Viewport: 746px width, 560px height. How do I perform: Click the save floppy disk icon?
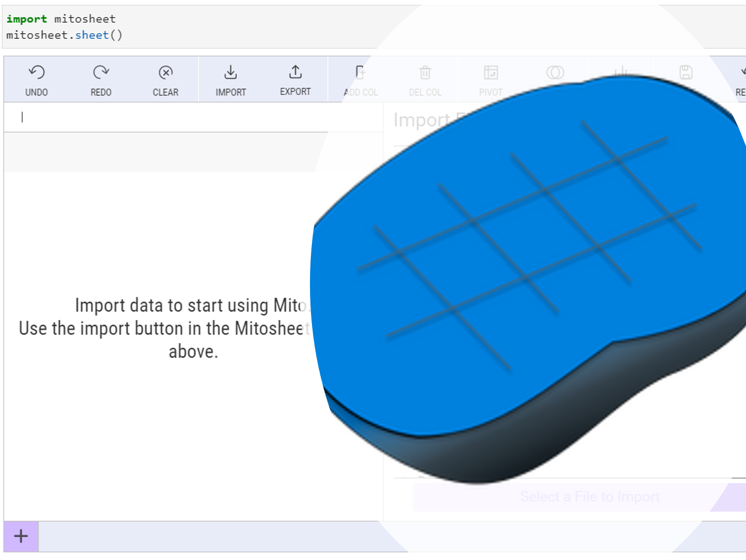(686, 73)
